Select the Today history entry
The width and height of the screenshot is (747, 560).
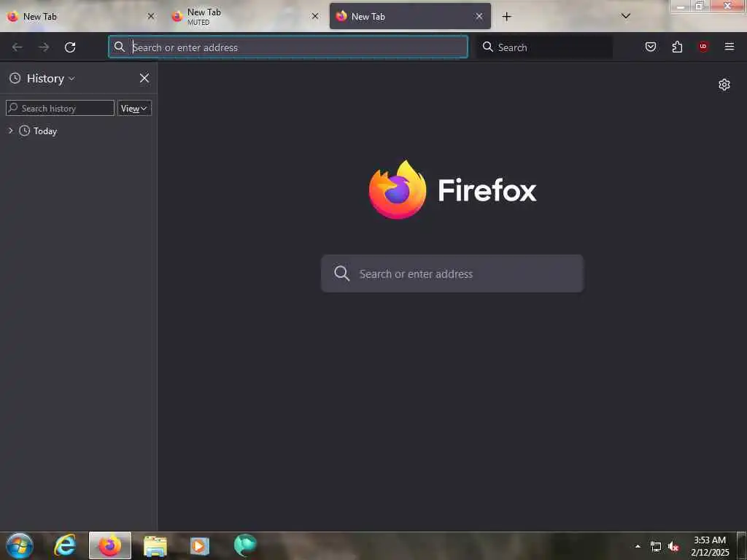44,131
